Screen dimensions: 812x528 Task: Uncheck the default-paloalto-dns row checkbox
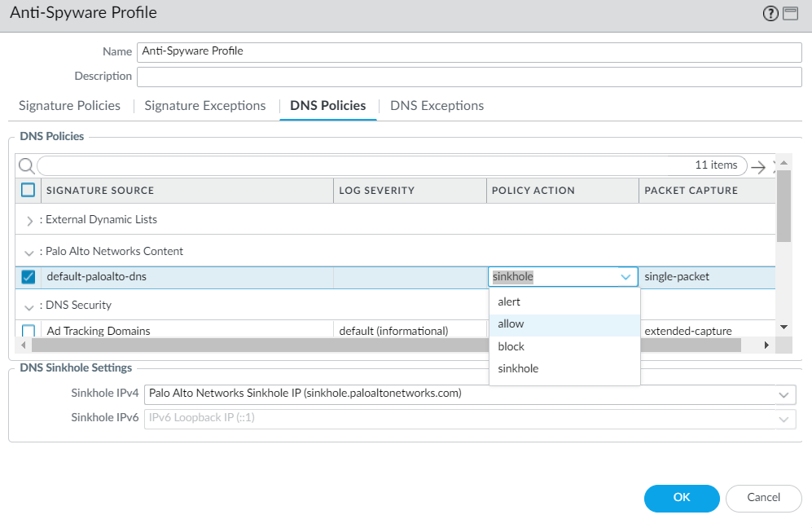tap(27, 276)
